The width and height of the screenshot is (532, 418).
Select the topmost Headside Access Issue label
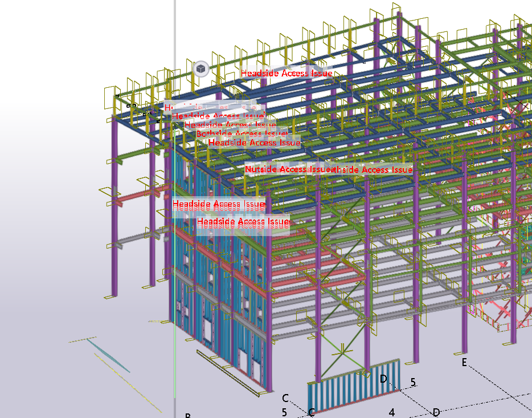click(x=286, y=73)
